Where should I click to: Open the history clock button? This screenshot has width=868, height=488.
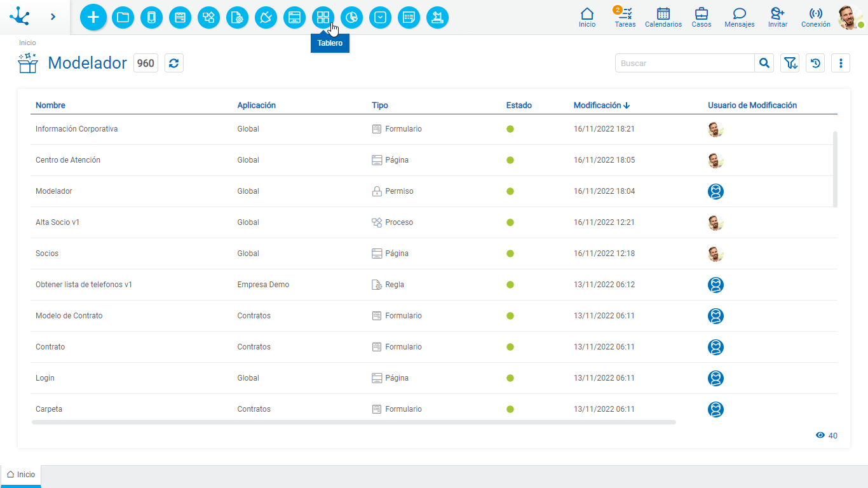(815, 63)
